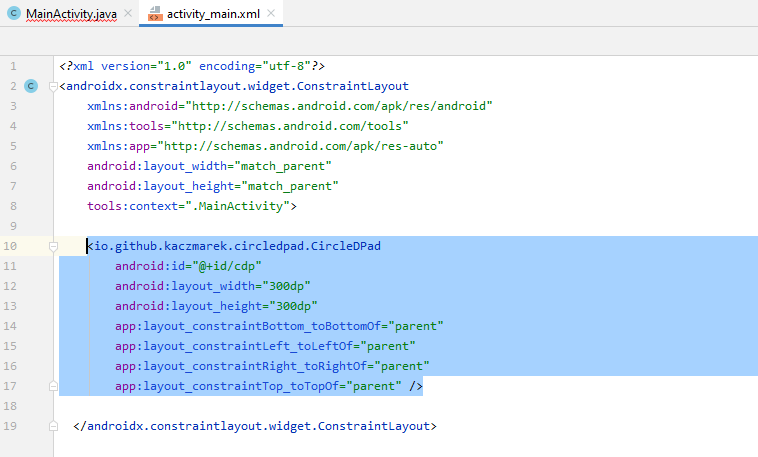
Task: Collapse the CircleDPad tag fold on line 10
Action: point(53,247)
